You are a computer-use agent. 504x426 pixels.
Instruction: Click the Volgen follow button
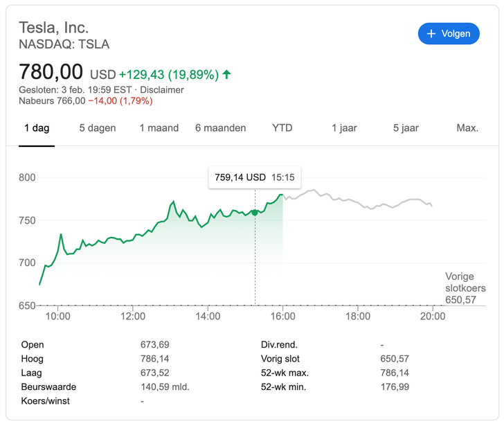tap(449, 33)
